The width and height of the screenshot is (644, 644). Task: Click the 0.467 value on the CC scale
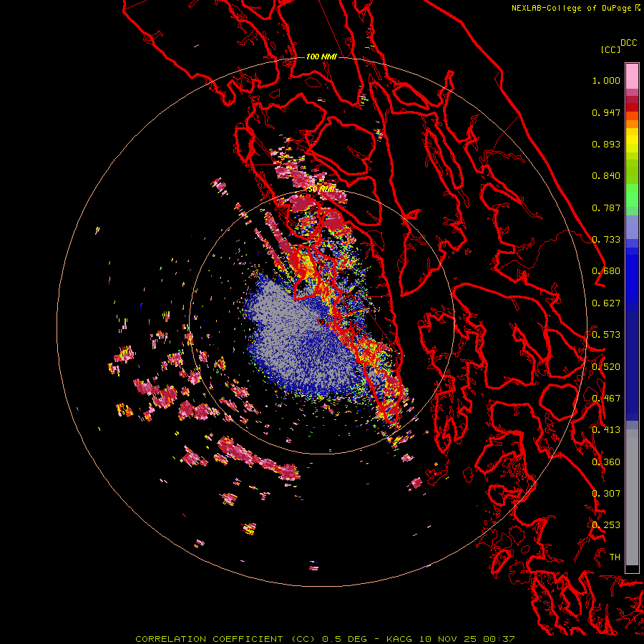(606, 399)
